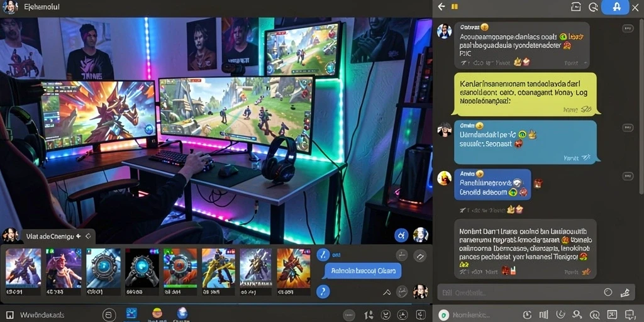Click the reaction emojis under the Amto message

515,209
